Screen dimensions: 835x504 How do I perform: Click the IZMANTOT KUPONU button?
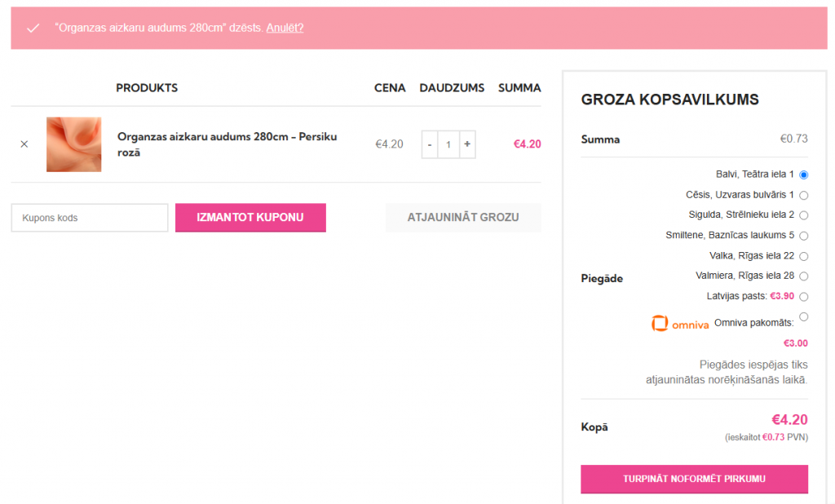point(250,218)
